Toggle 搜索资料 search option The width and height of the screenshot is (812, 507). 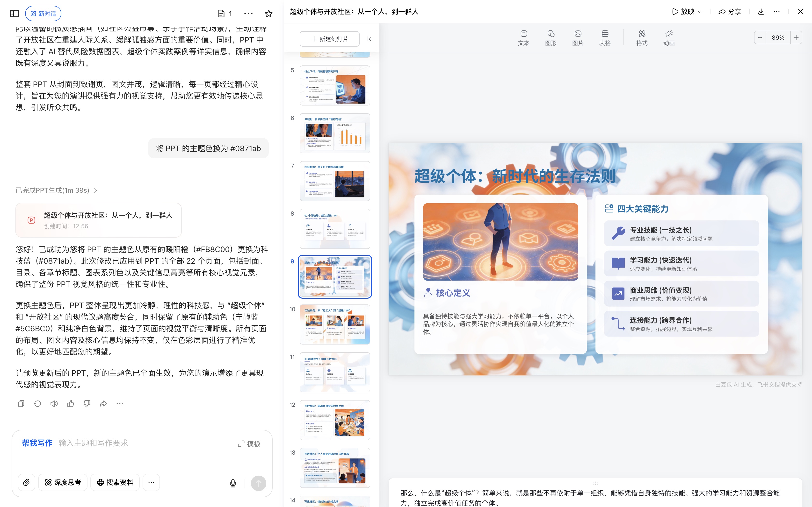[115, 483]
